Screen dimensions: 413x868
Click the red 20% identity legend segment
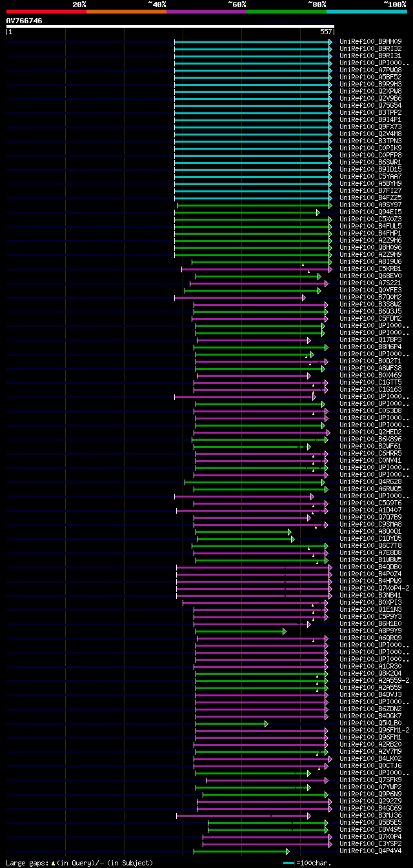coord(46,11)
